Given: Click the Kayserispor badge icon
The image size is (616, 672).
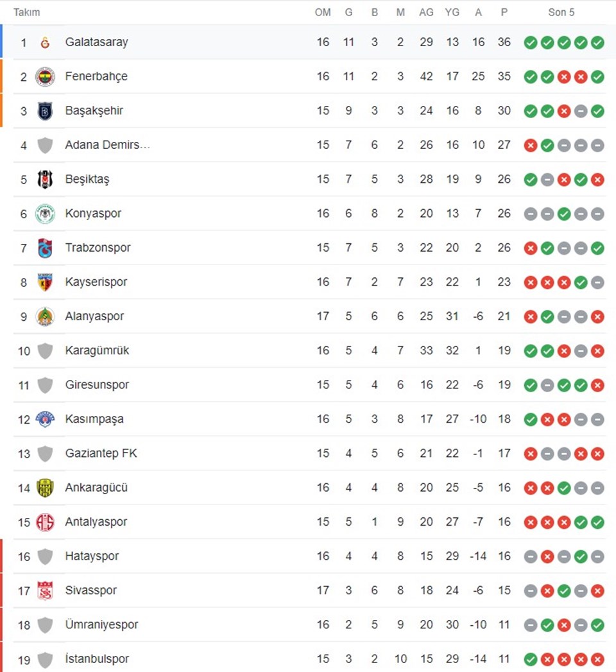Looking at the screenshot, I should click(x=45, y=282).
